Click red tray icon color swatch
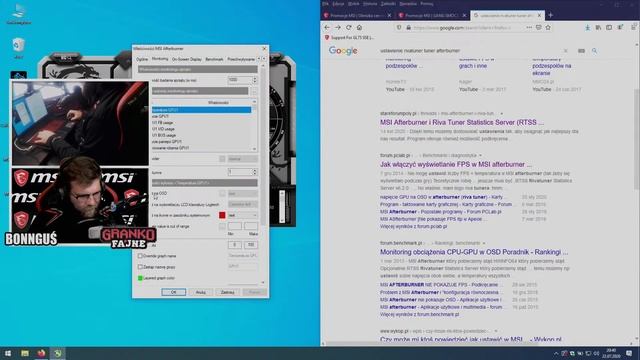The width and height of the screenshot is (640, 360). (x=222, y=215)
